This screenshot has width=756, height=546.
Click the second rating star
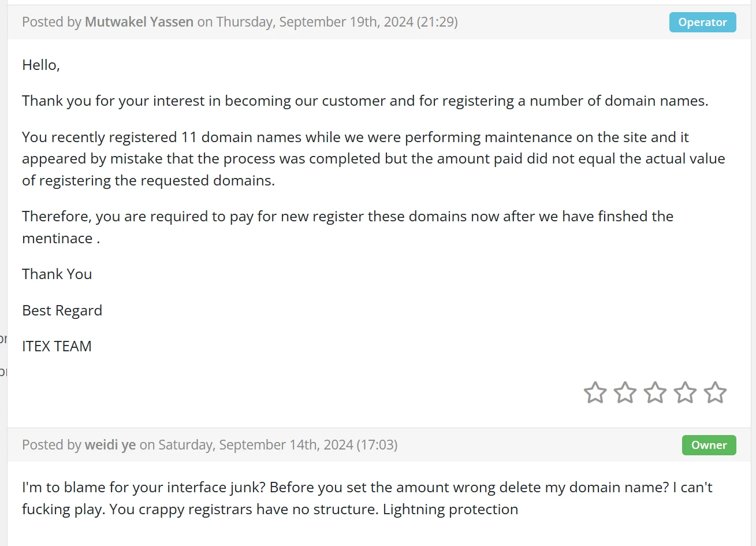[x=625, y=393]
